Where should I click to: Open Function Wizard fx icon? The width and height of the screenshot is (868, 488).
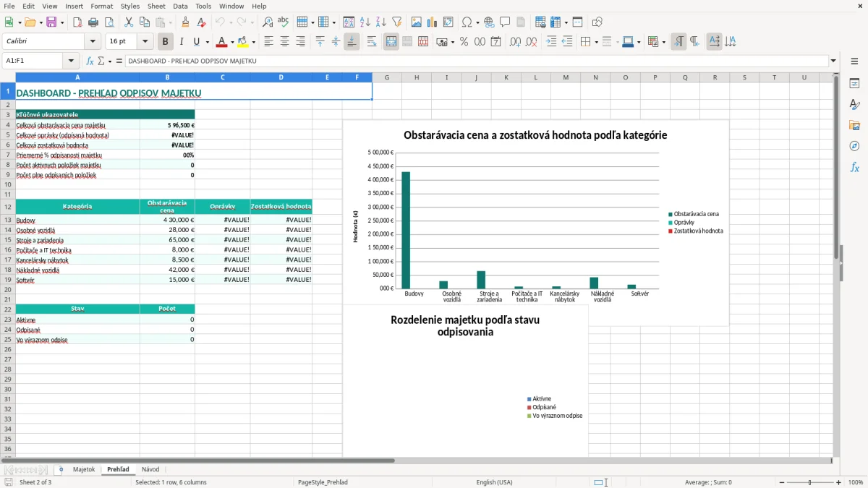[90, 61]
